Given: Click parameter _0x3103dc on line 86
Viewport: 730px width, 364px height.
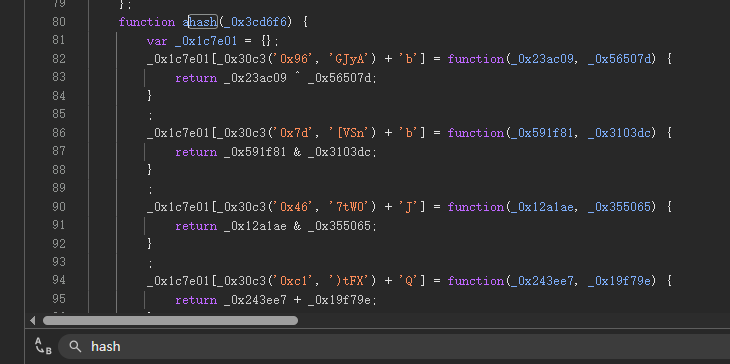Looking at the screenshot, I should [x=619, y=133].
